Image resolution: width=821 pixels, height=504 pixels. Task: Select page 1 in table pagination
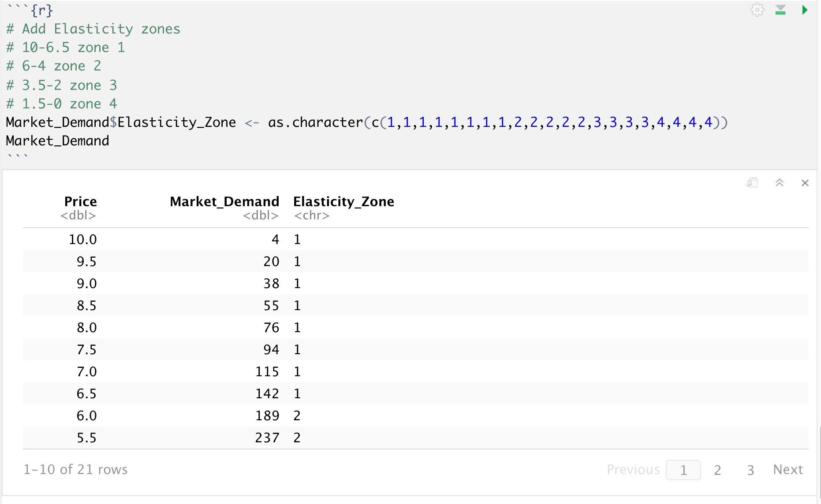683,470
